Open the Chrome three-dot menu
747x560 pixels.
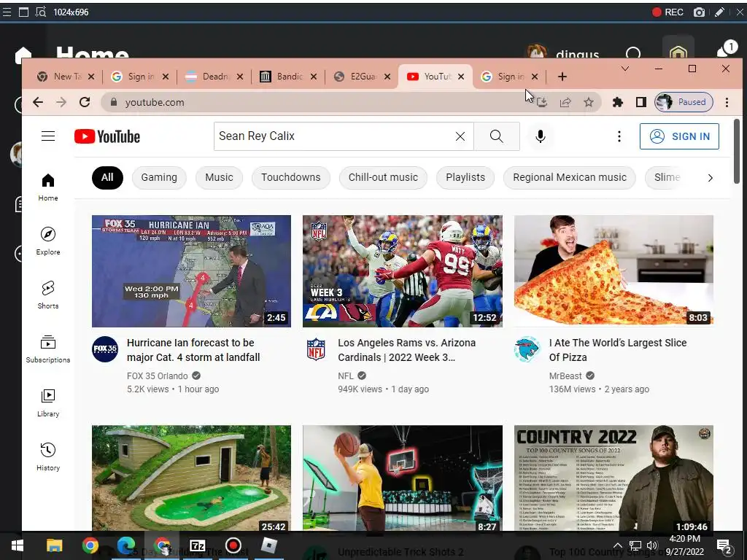click(x=727, y=102)
